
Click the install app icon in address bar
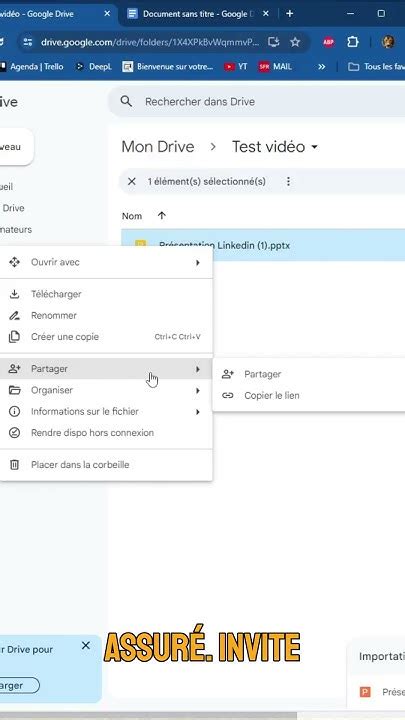tap(274, 42)
